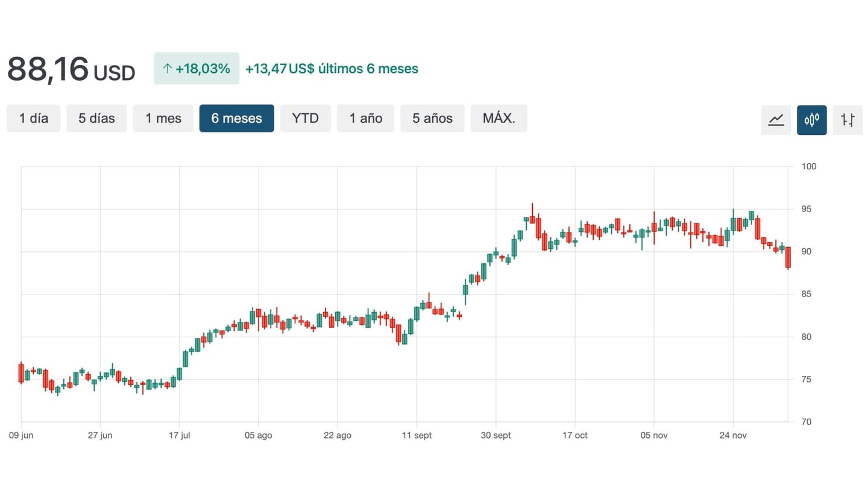This screenshot has height=488, width=868.
Task: Click the +18,03% change badge
Action: (x=197, y=69)
